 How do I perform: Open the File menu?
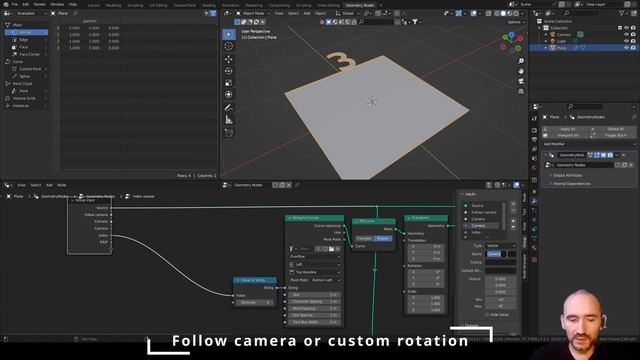pos(15,4)
